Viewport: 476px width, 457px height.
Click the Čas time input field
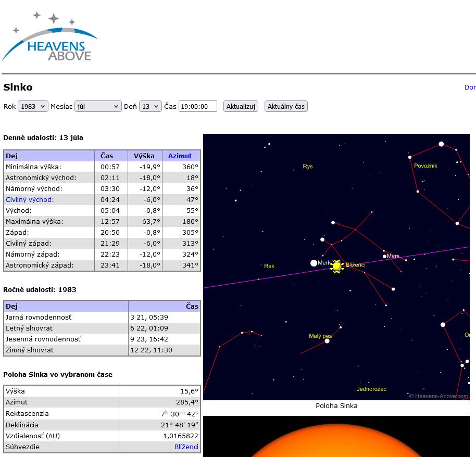click(197, 107)
